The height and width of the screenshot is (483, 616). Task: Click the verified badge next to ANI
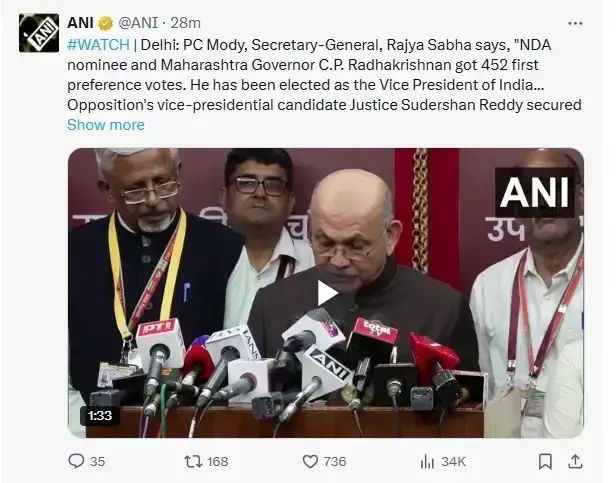click(x=105, y=22)
